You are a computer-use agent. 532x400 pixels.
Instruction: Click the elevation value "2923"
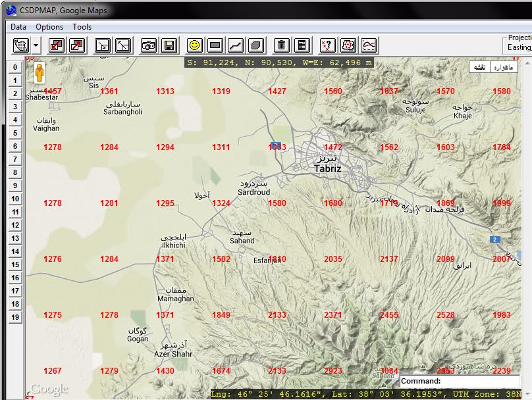[x=333, y=371]
